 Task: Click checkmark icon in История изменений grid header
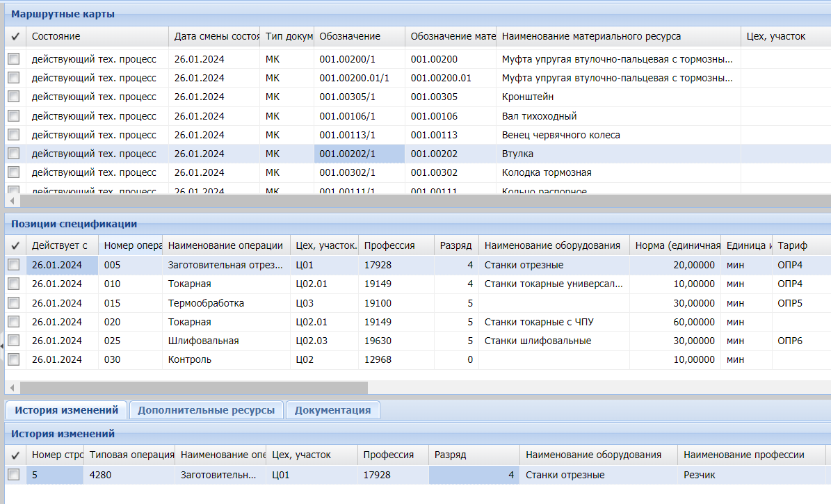(15, 455)
